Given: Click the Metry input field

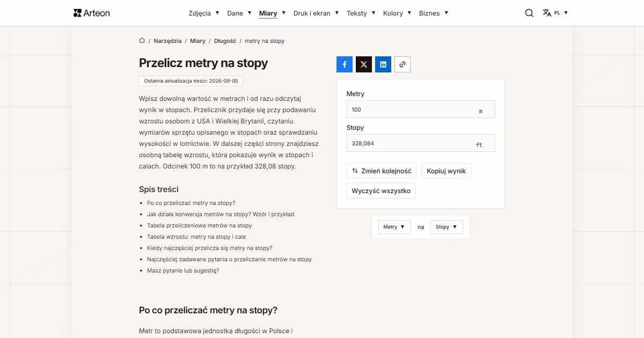Looking at the screenshot, I should (x=421, y=109).
